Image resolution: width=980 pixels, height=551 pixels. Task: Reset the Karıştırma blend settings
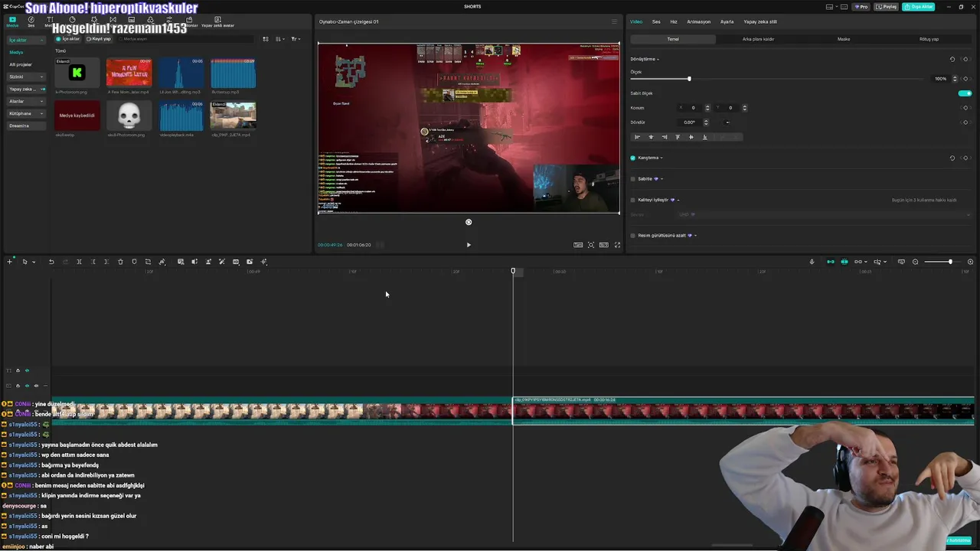pyautogui.click(x=952, y=158)
